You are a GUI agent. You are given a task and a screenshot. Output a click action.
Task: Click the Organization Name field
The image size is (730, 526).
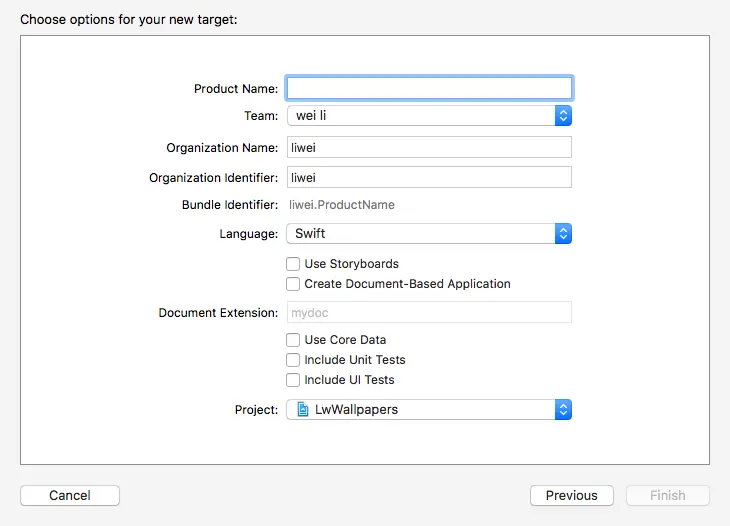pos(429,147)
